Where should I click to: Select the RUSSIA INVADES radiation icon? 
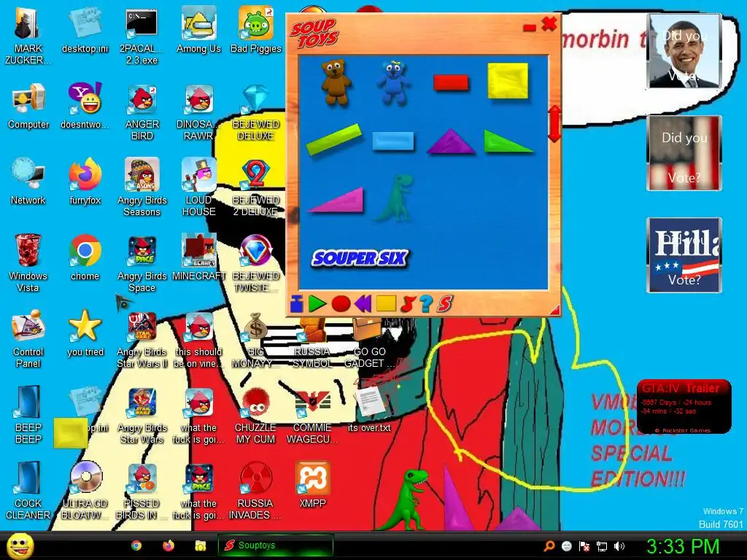[256, 491]
